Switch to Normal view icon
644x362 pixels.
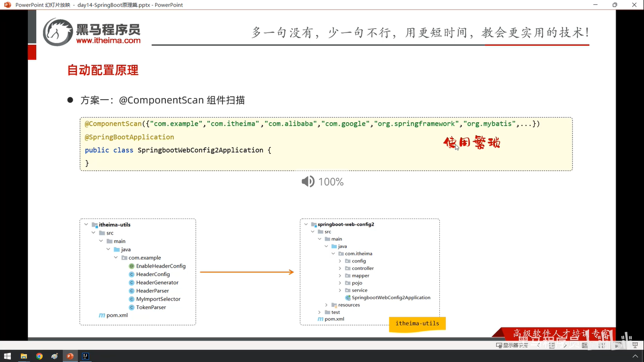[585, 345]
